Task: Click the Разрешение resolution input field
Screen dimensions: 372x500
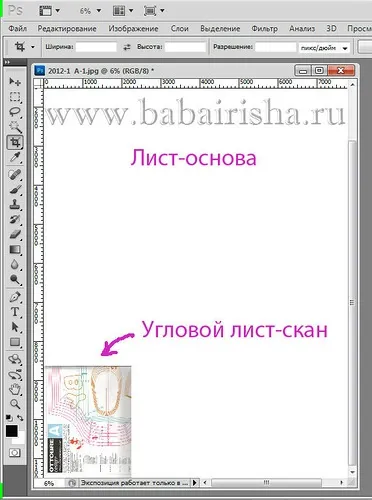Action: tap(276, 47)
